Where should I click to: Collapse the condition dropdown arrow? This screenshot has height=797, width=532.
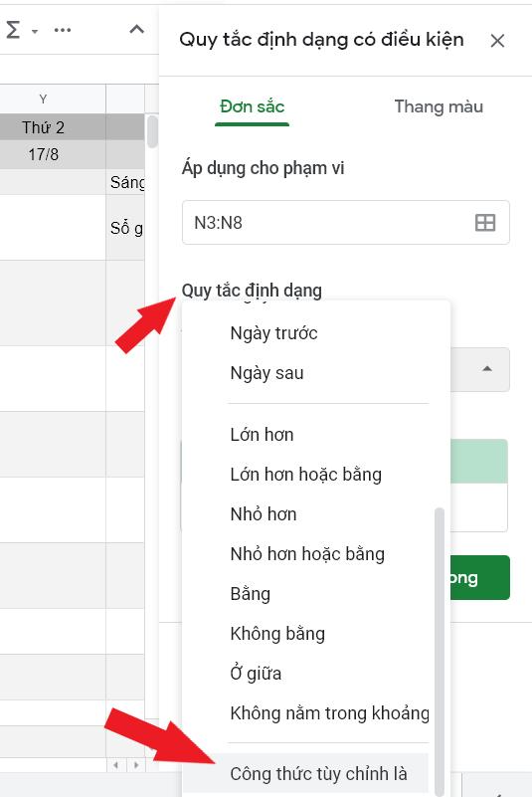coord(487,369)
